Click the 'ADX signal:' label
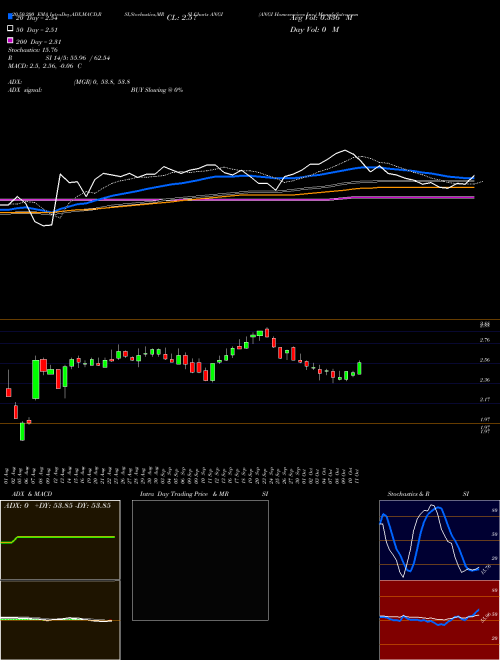 [24, 90]
